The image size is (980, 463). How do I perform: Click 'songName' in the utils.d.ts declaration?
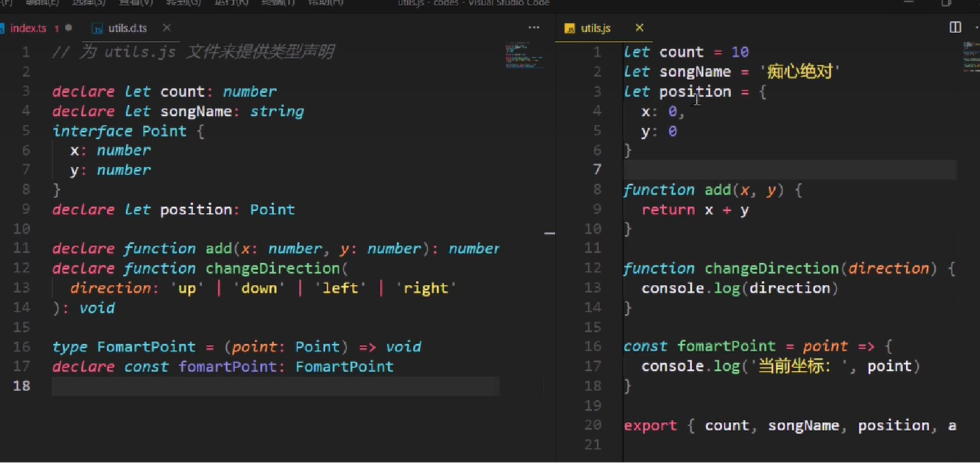(x=196, y=111)
